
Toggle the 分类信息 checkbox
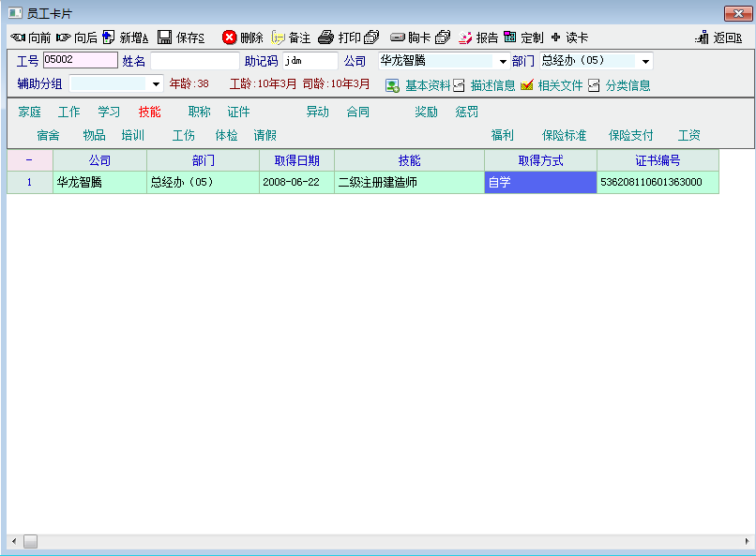coord(594,85)
